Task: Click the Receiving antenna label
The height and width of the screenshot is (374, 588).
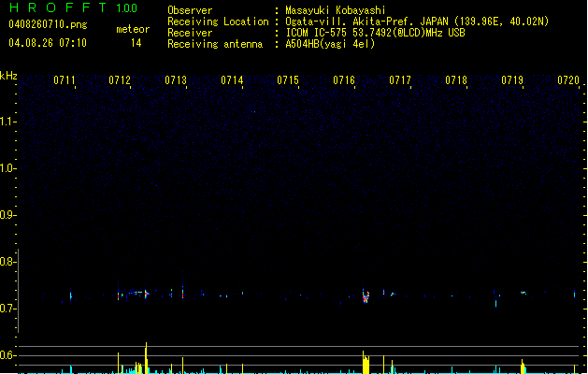Action: [x=215, y=44]
